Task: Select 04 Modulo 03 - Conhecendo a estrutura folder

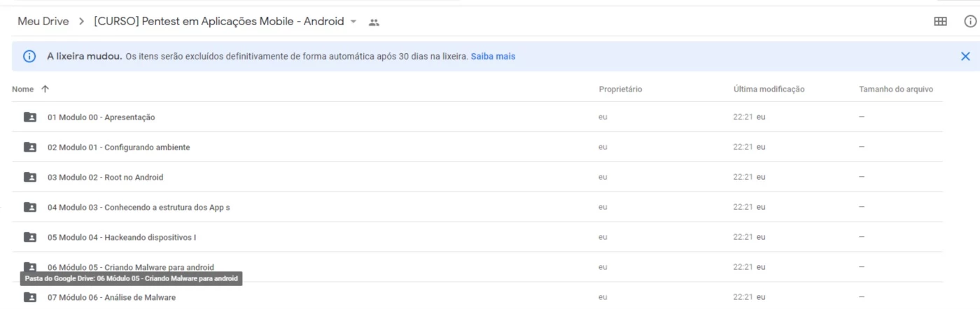Action: (477, 208)
